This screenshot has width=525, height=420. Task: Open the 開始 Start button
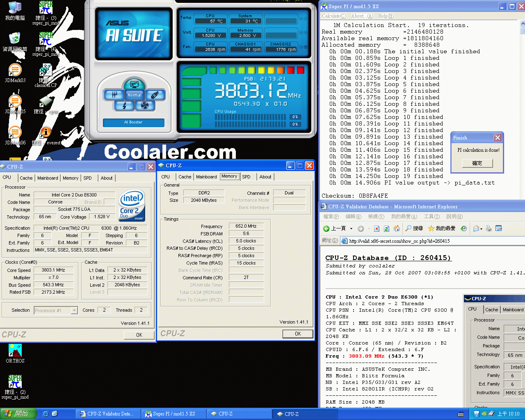tap(19, 414)
